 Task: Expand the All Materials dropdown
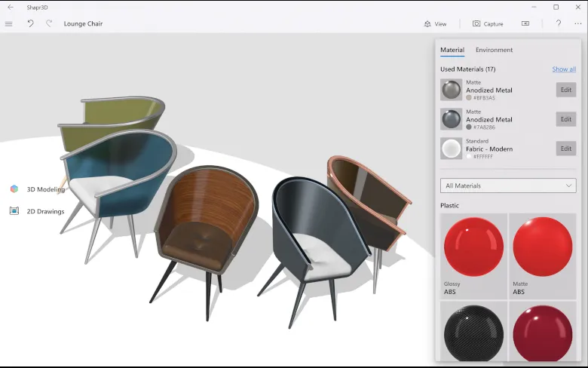508,186
